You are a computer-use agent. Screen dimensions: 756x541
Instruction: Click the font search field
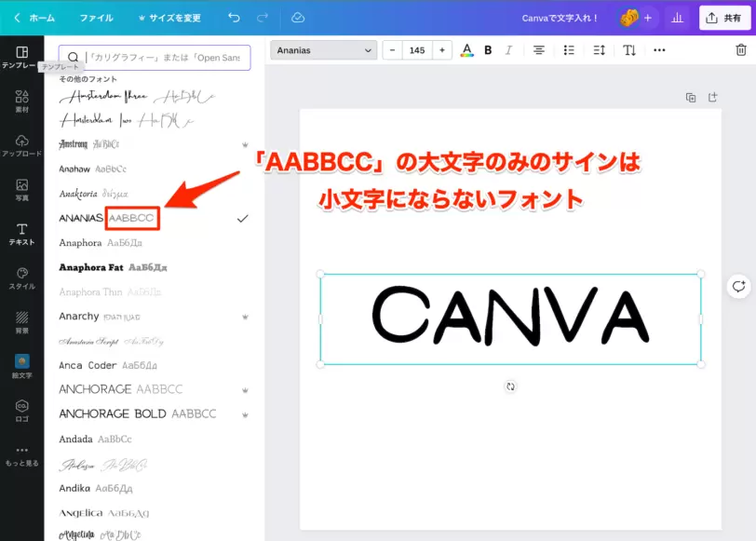pyautogui.click(x=155, y=58)
